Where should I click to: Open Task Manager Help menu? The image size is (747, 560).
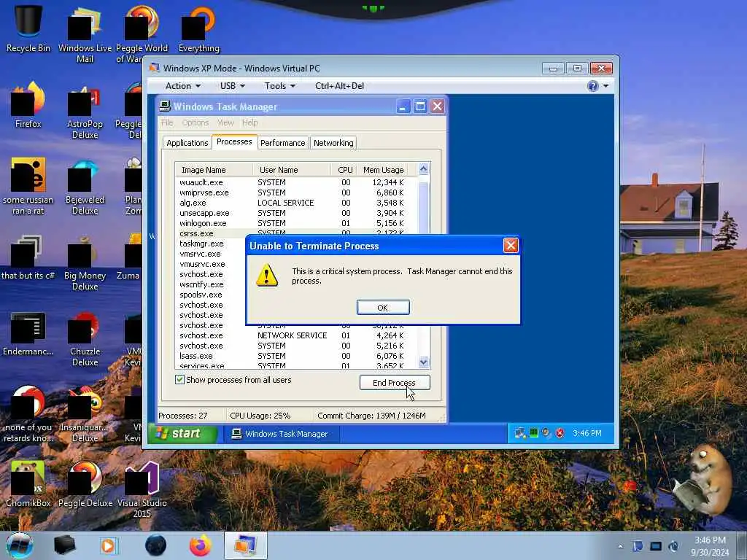249,122
